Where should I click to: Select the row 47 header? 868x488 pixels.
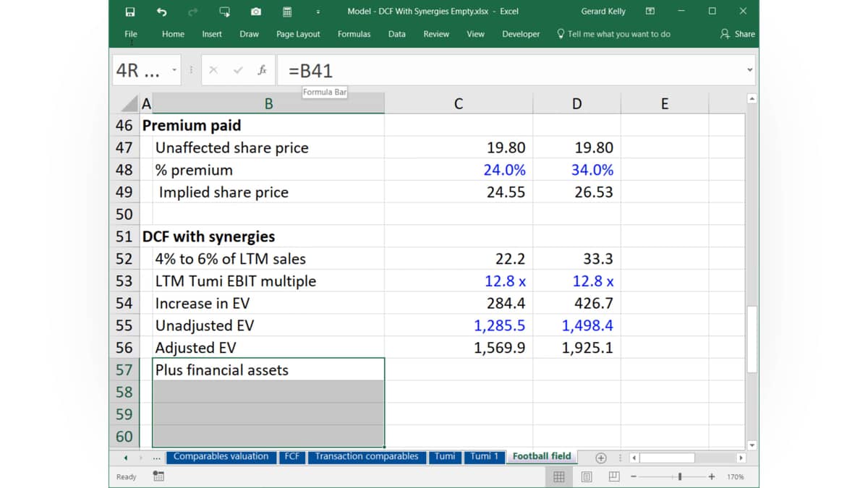tap(124, 147)
